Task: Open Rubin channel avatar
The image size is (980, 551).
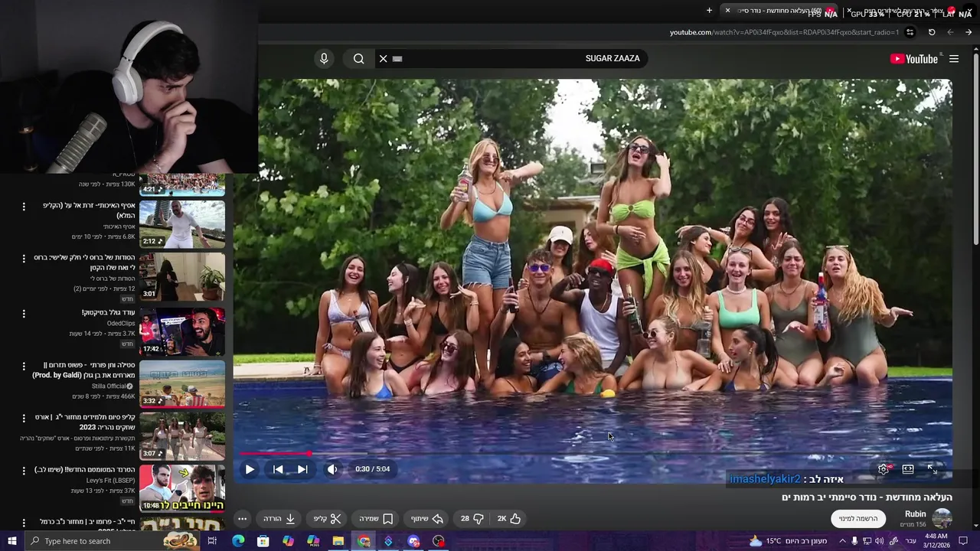Action: [942, 519]
